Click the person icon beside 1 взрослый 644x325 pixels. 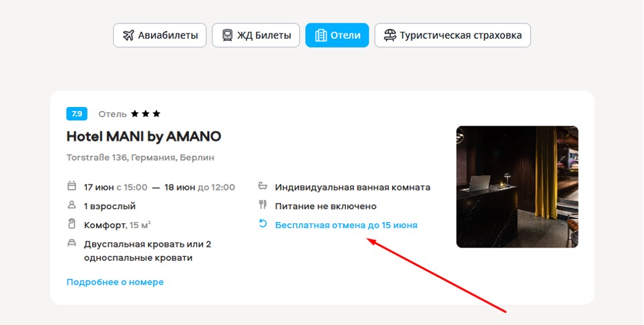(72, 205)
